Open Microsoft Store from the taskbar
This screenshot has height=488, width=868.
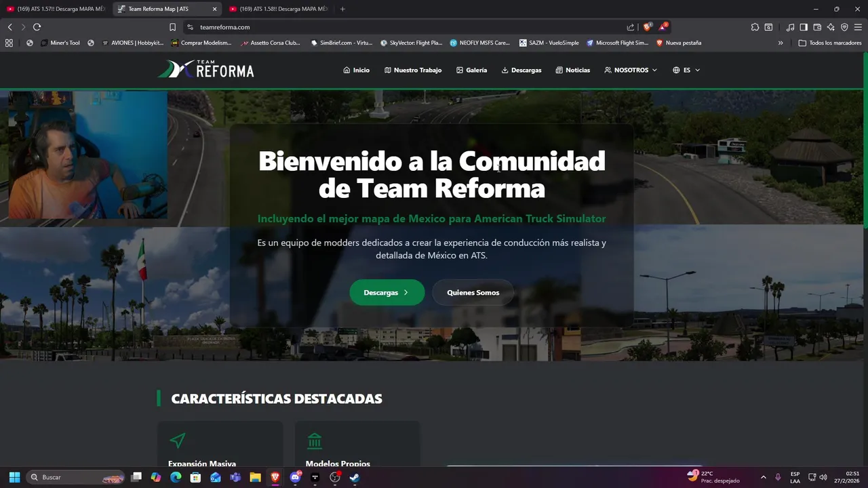pyautogui.click(x=195, y=477)
